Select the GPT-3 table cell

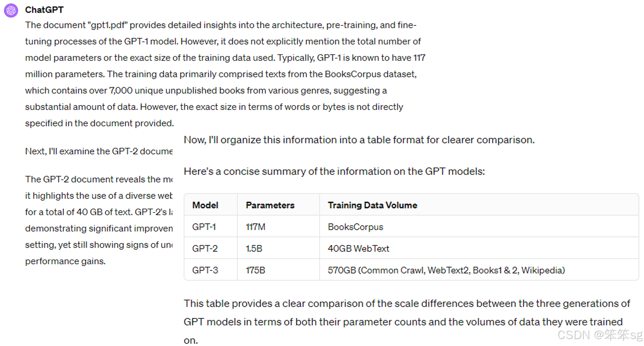pyautogui.click(x=205, y=270)
